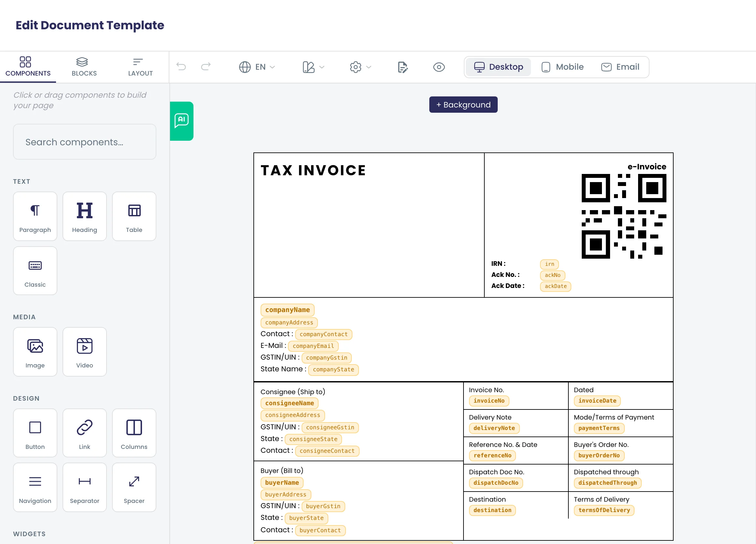Open the LAYOUT tab
756x544 pixels.
[x=140, y=67]
